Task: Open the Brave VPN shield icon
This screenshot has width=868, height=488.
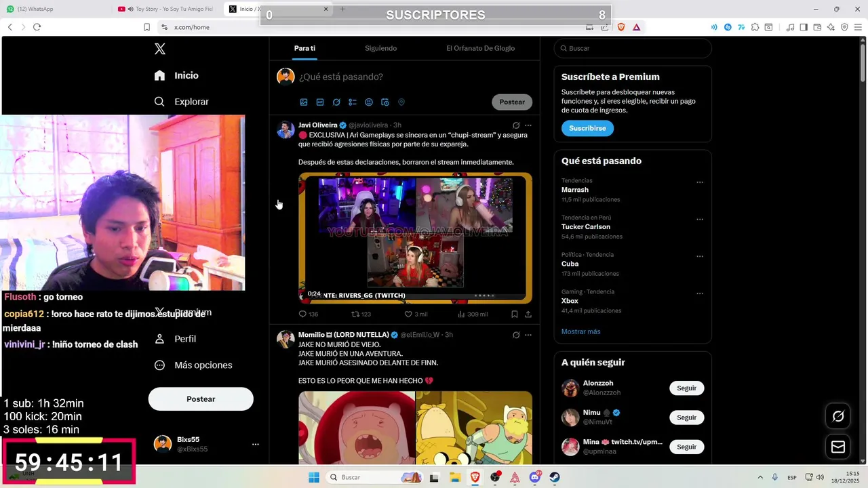Action: click(x=844, y=27)
